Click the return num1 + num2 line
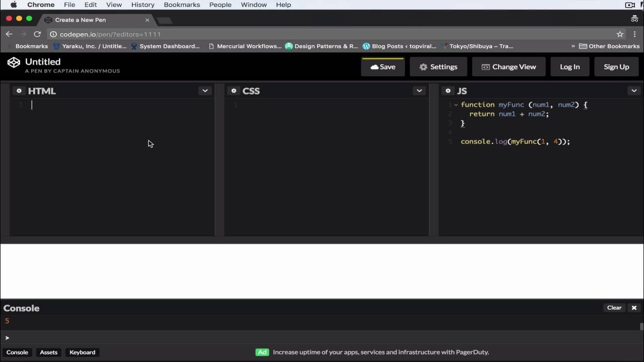 click(509, 114)
